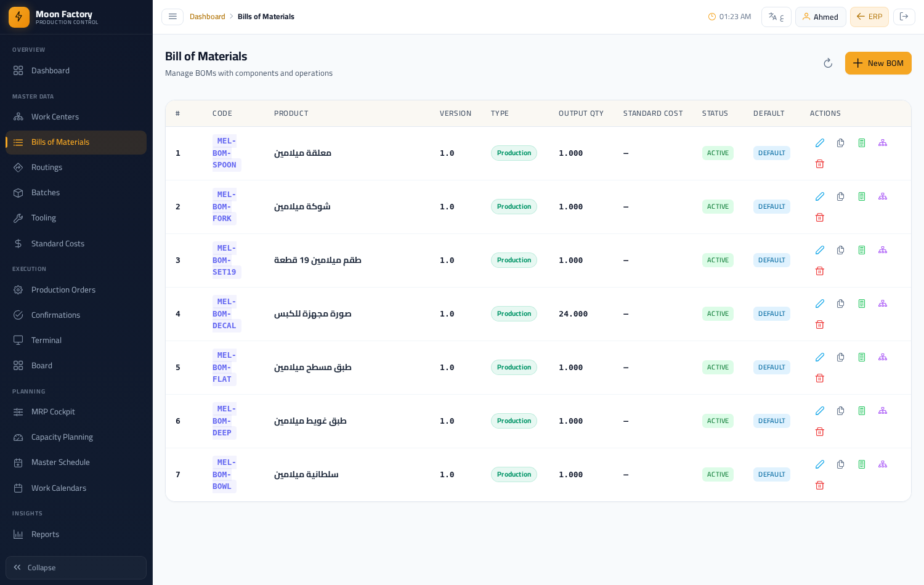This screenshot has height=585, width=924.
Task: Go to MRP Cockpit in sidebar
Action: coord(76,412)
